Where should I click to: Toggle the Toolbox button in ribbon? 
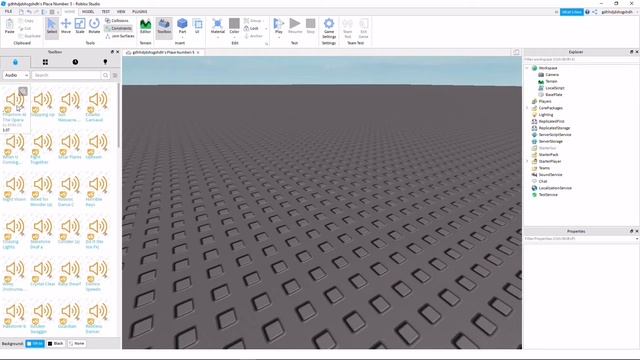pyautogui.click(x=164, y=27)
